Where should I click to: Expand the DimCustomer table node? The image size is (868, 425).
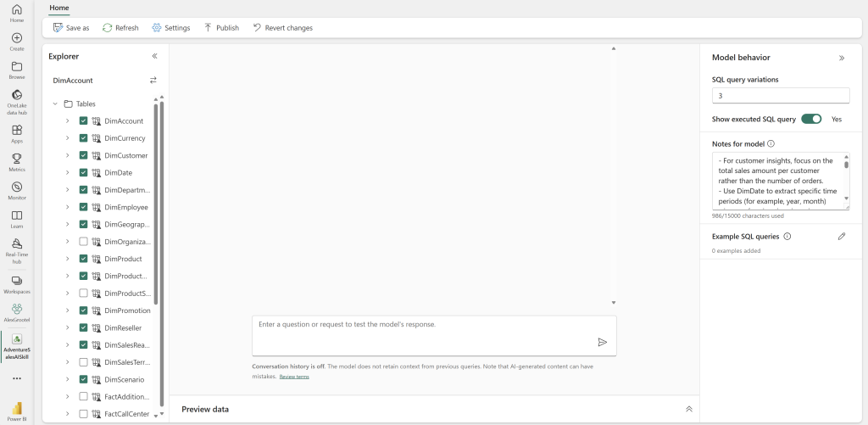(x=67, y=155)
